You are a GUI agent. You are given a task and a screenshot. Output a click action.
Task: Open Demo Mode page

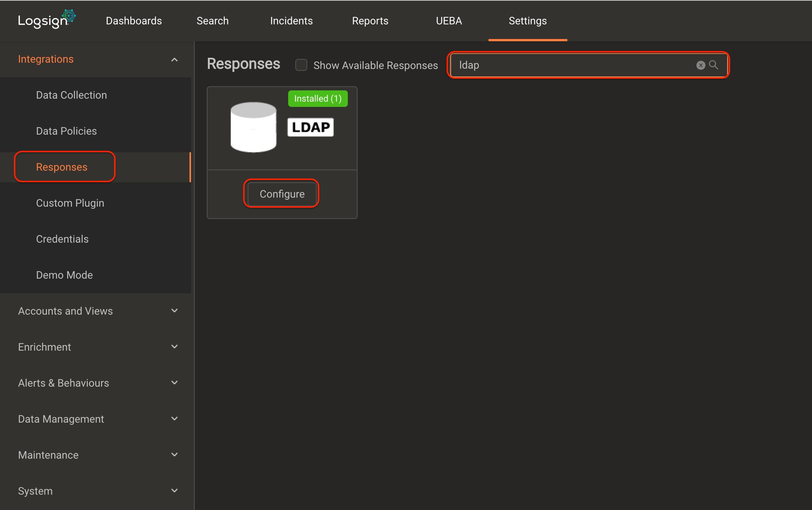point(65,275)
